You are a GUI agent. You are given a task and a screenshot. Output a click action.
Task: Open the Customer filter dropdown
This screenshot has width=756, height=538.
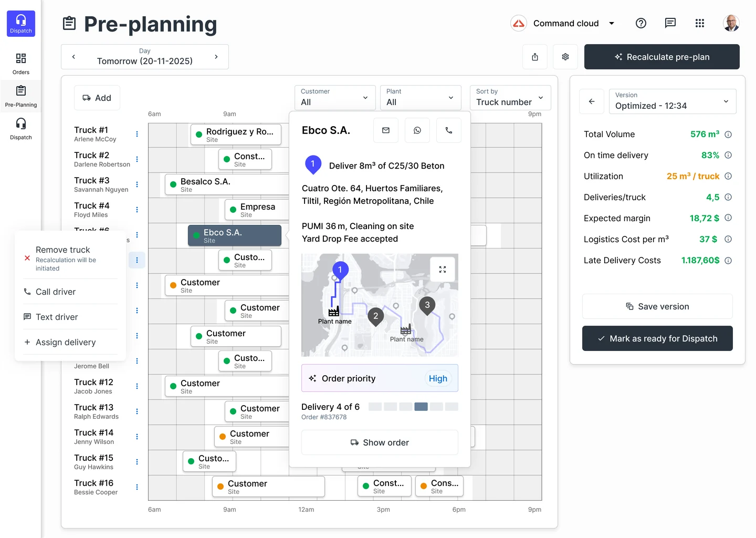click(x=335, y=98)
